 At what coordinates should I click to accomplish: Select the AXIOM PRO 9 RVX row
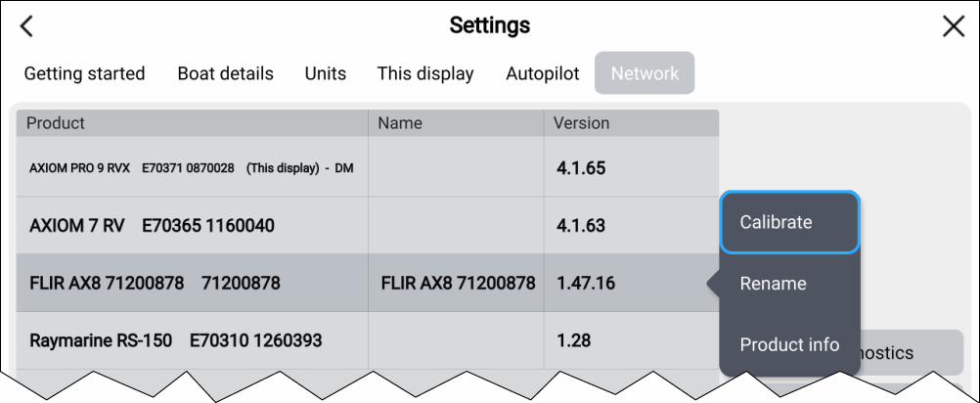point(192,168)
